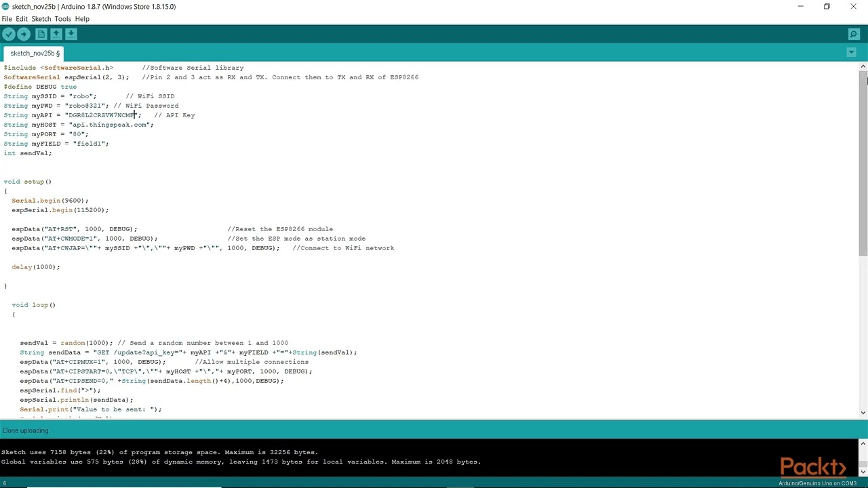
Task: Select the sketch_nov25b tab
Action: 35,53
